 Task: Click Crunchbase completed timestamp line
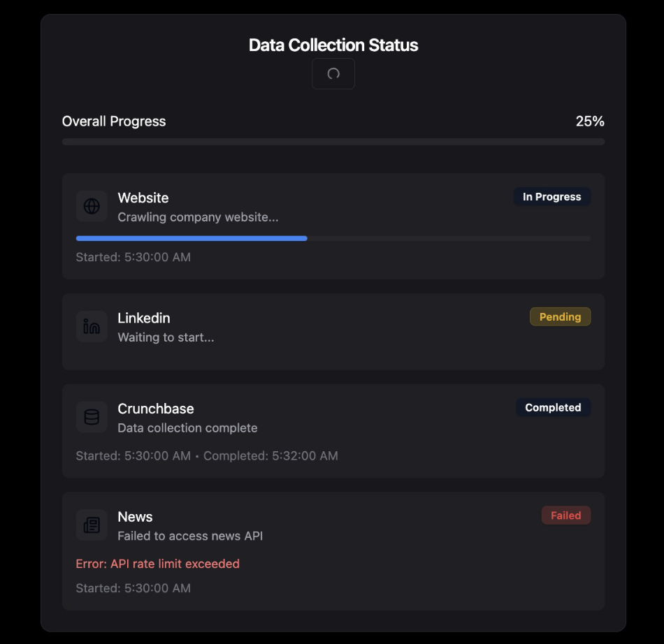[207, 456]
